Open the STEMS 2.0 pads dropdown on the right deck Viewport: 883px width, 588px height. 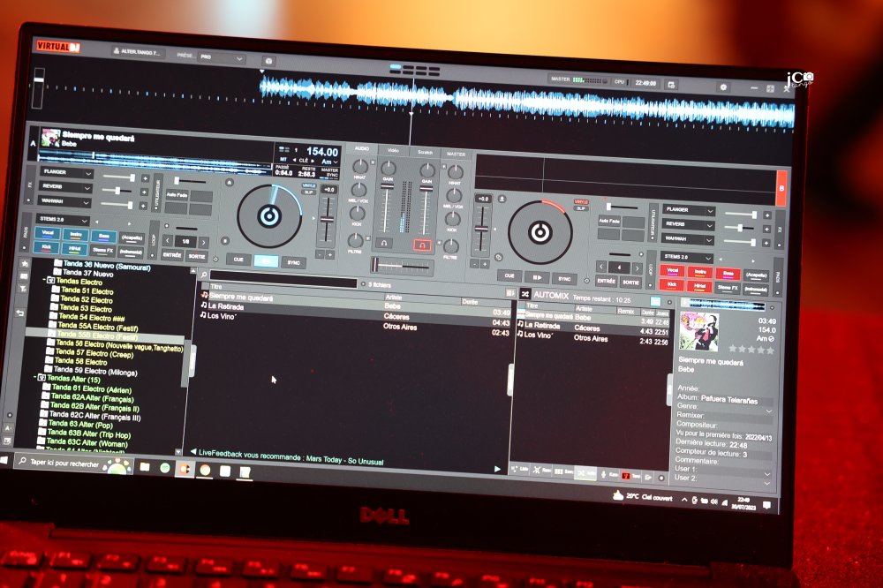tap(689, 257)
